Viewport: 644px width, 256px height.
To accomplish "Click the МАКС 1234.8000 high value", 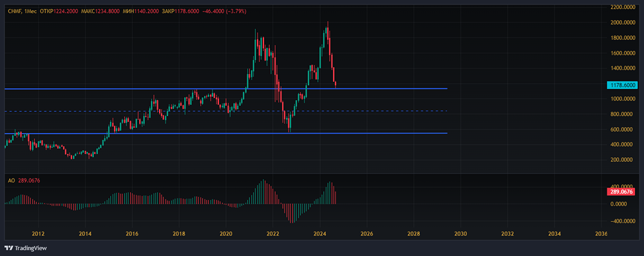I will (x=101, y=12).
